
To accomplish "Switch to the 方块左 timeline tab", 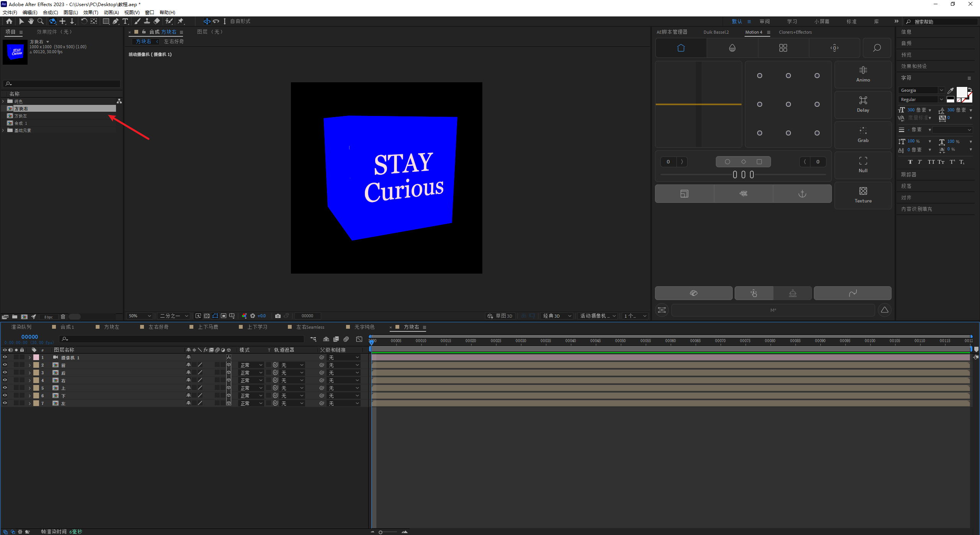I will pyautogui.click(x=111, y=327).
